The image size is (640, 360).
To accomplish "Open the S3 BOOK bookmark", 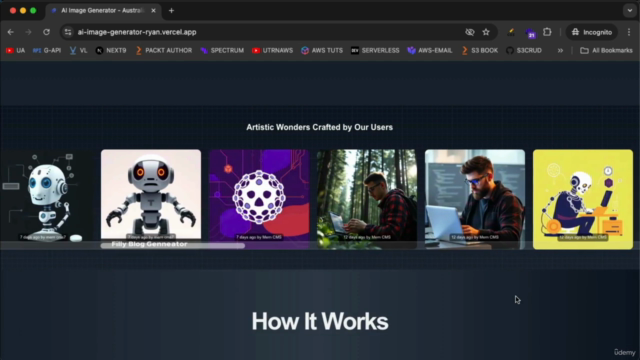I will click(x=480, y=51).
